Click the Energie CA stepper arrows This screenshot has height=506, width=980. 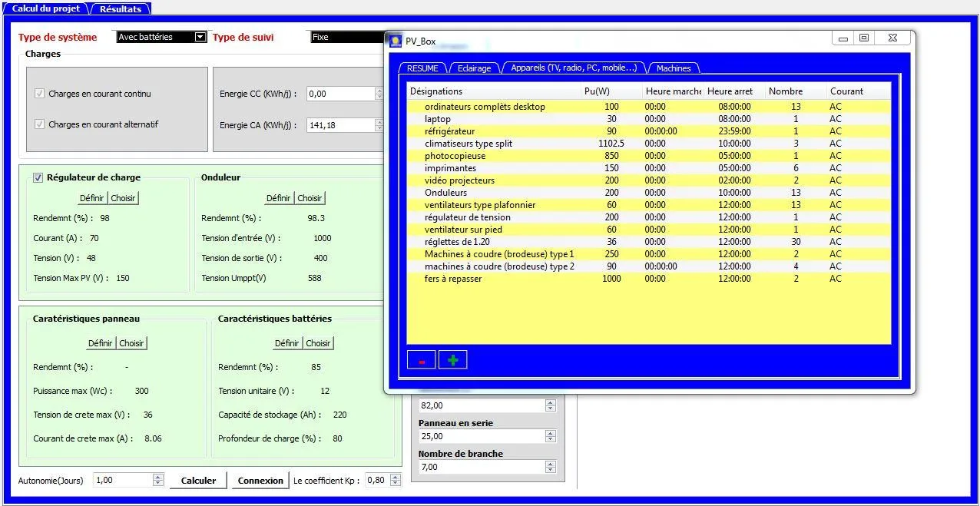(x=379, y=125)
